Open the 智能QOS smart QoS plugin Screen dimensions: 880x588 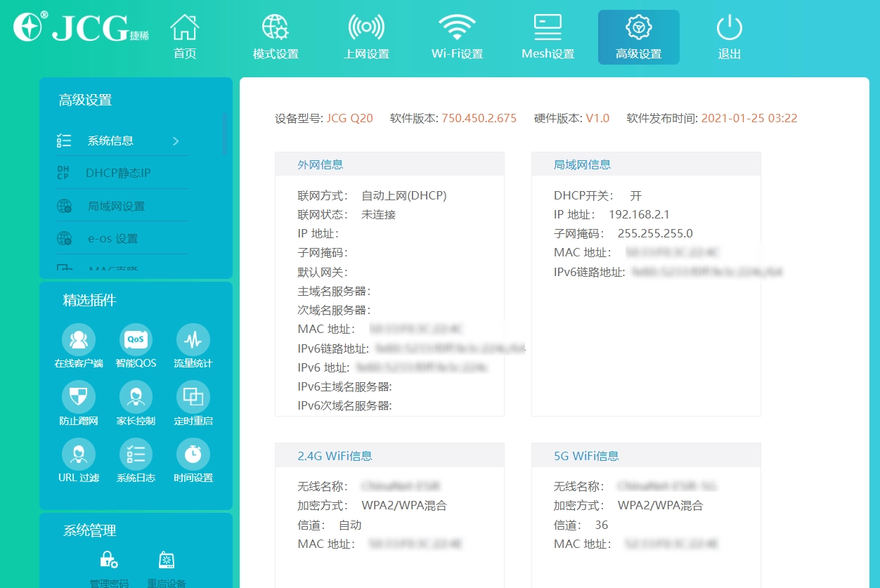click(136, 346)
